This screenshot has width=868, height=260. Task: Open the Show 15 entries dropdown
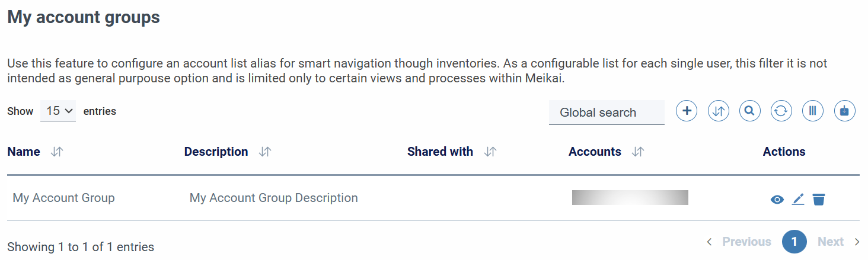point(58,111)
